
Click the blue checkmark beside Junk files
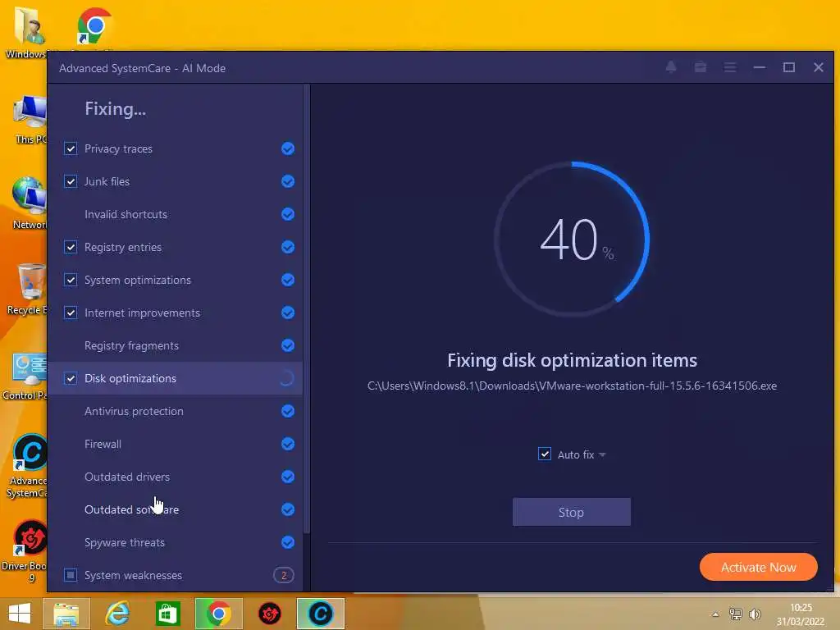(288, 181)
